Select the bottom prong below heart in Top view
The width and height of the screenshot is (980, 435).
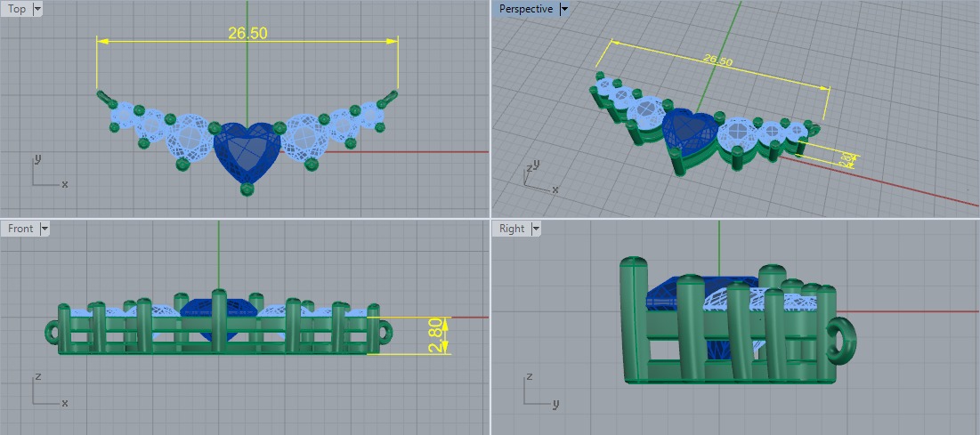tap(247, 189)
